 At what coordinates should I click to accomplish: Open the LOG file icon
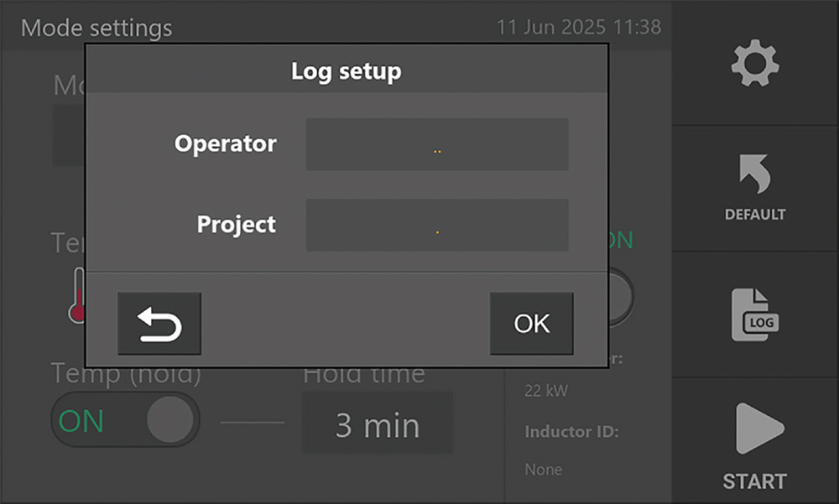(x=754, y=314)
